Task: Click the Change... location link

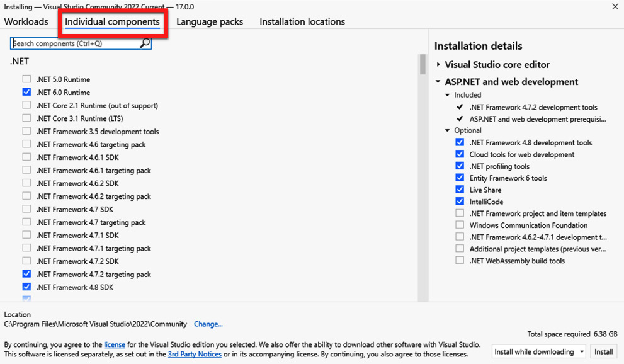Action: click(208, 324)
